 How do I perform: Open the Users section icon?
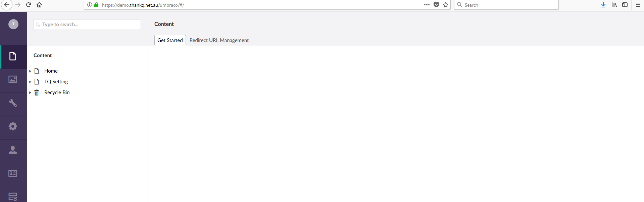pos(13,150)
